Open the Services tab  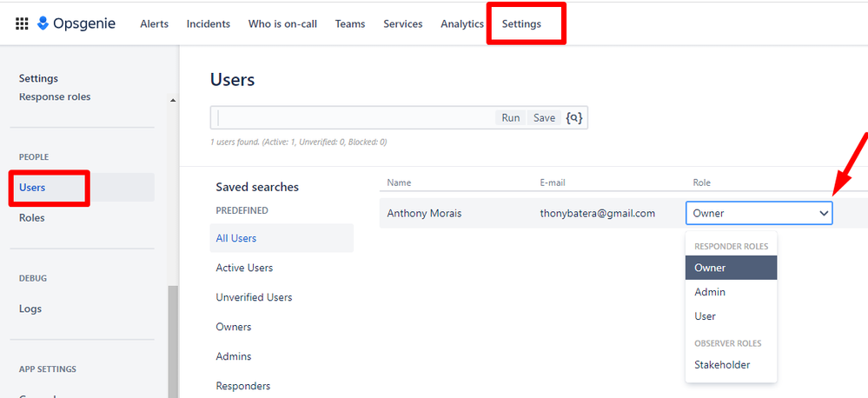[x=403, y=23]
